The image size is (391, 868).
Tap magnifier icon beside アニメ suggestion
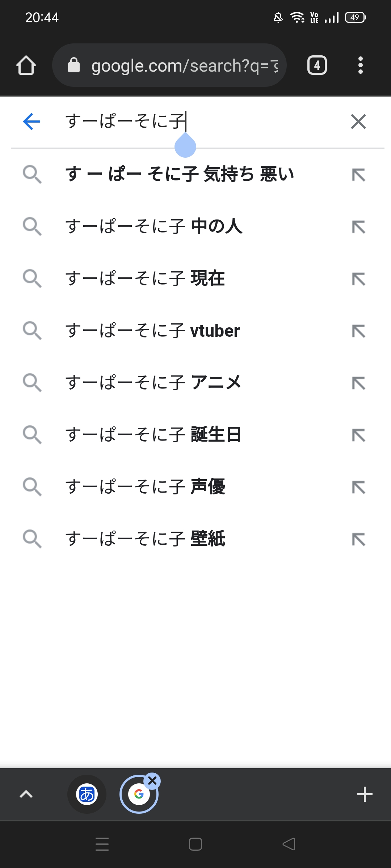[x=32, y=383]
